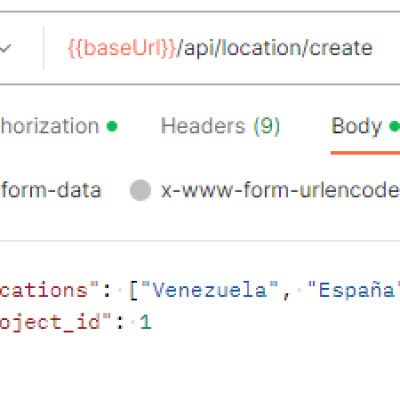Click green dot indicator beside Authorization
The width and height of the screenshot is (400, 400).
point(112,126)
